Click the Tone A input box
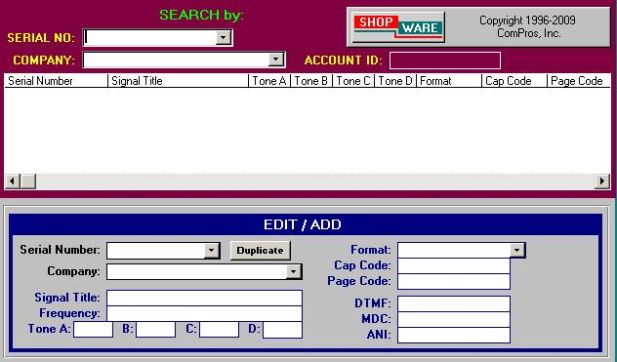Viewport: 617px width, 362px height. 93,329
